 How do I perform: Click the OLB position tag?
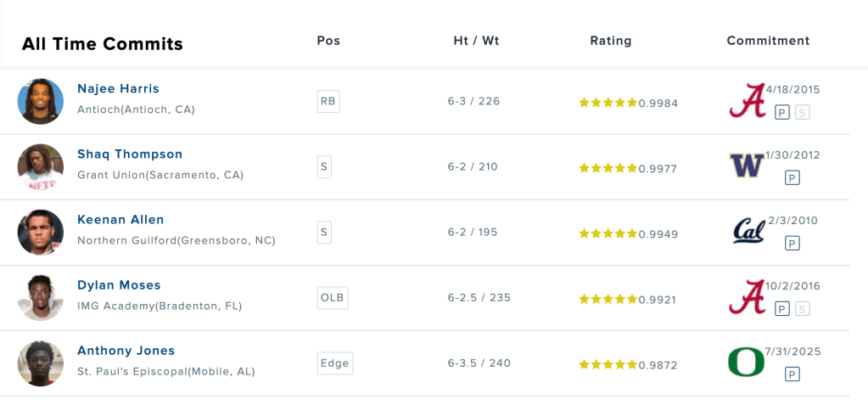(x=332, y=297)
